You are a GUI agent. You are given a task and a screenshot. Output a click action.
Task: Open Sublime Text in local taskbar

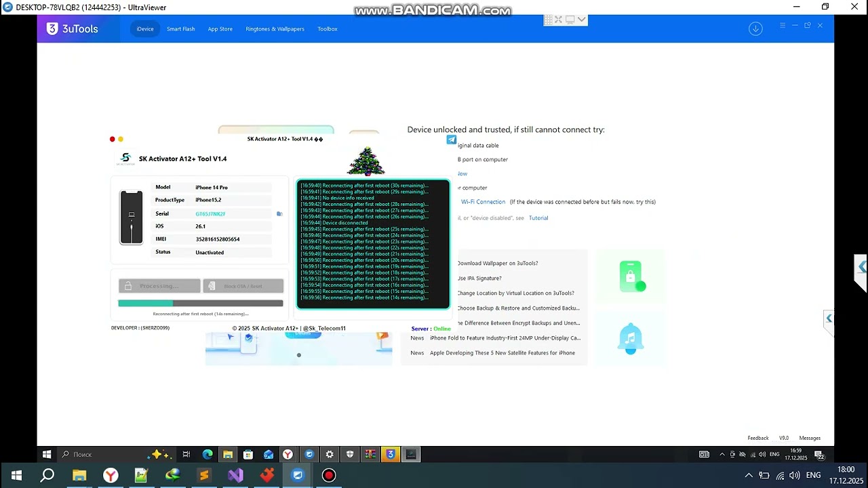pyautogui.click(x=204, y=475)
